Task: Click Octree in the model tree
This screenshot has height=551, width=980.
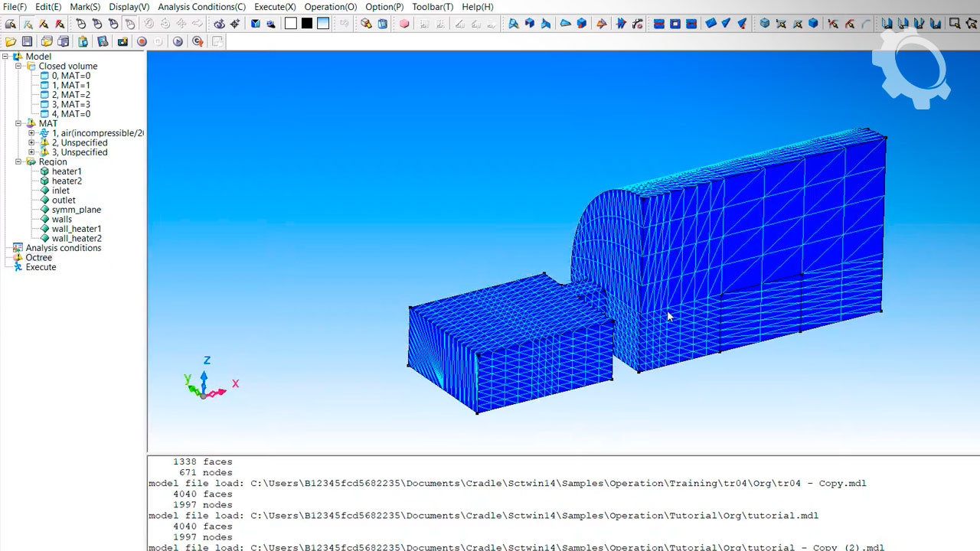Action: click(38, 258)
